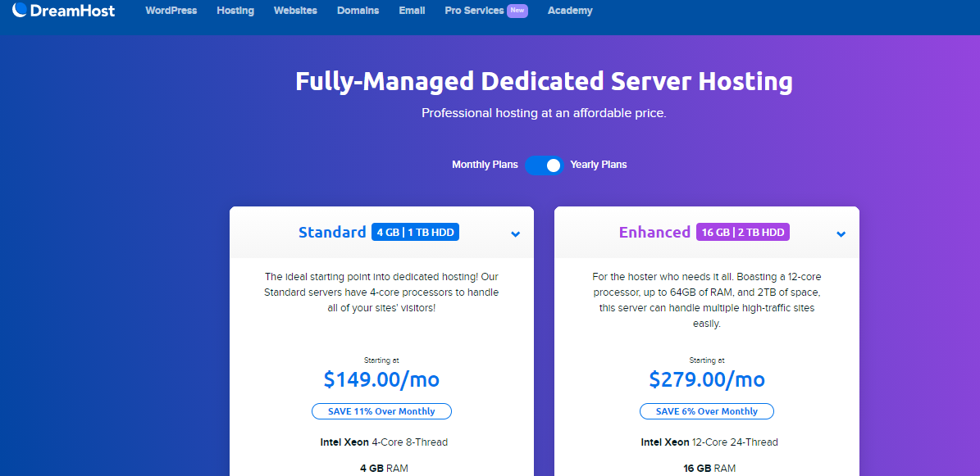Open the Email menu
Screen dimensions: 980x476
coord(412,11)
